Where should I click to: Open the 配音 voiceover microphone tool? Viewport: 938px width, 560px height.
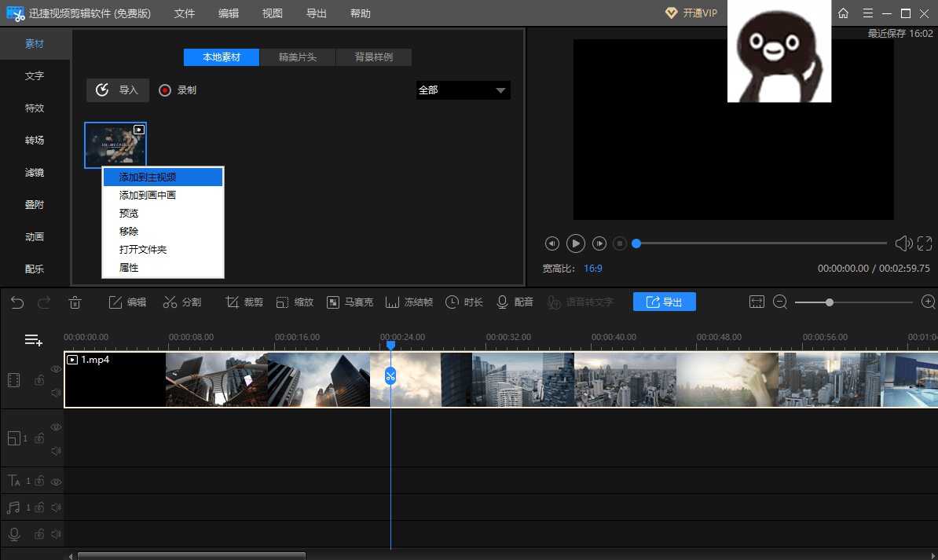[x=515, y=302]
